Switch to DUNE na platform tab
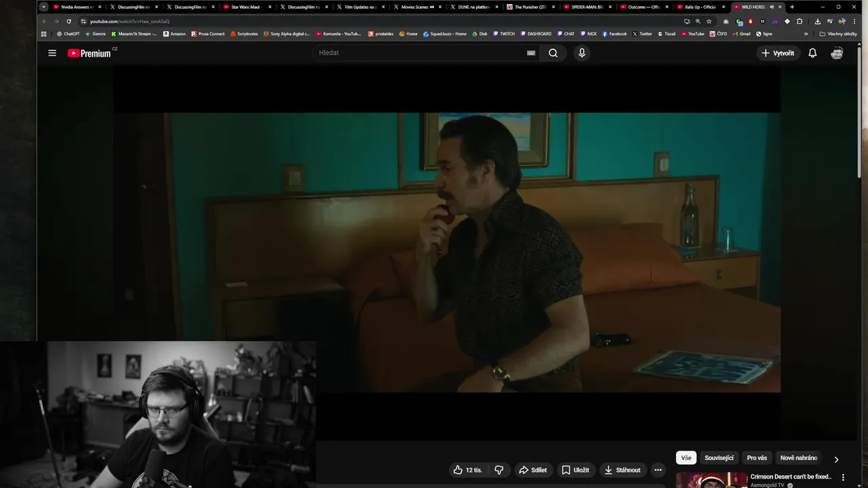 click(473, 7)
